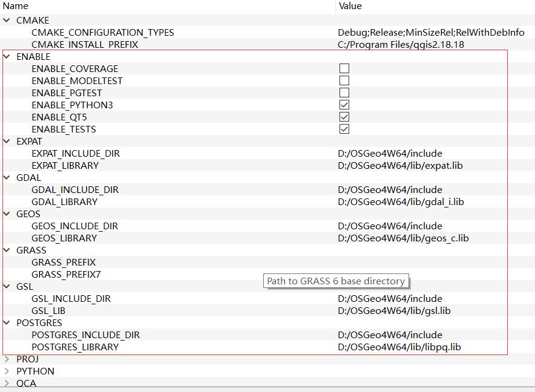Select the POSTGRES group label
535x392 pixels.
39,323
